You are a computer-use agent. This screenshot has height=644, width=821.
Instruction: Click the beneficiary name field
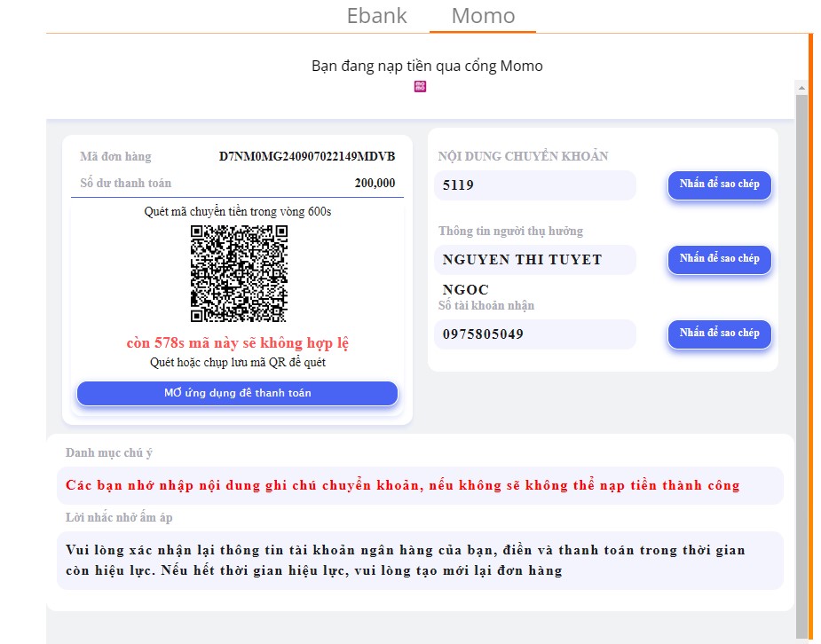point(534,260)
